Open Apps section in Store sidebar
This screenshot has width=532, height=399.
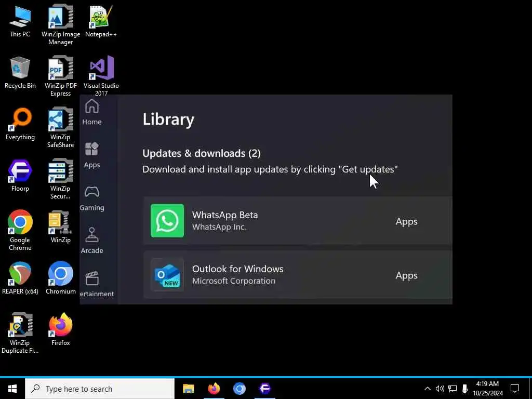[91, 155]
